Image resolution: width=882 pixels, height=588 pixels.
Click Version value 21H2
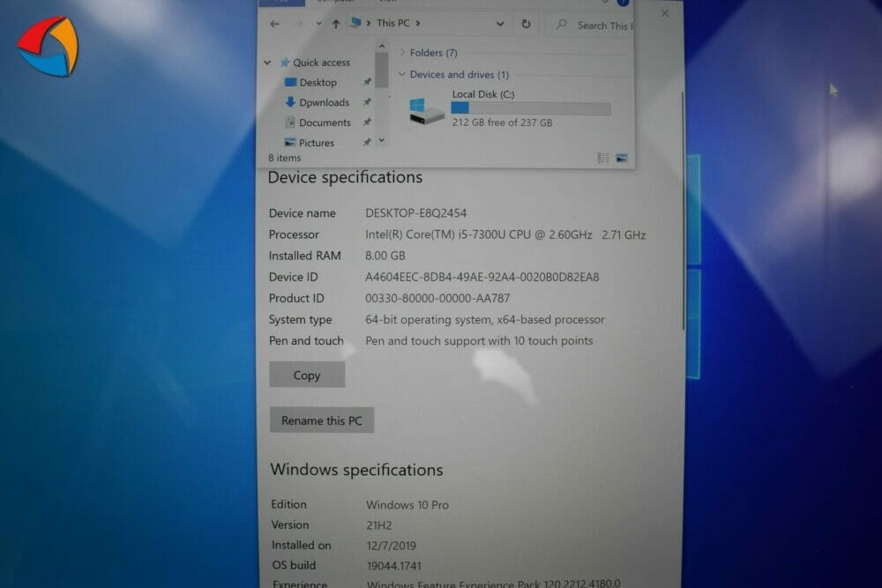click(x=378, y=525)
